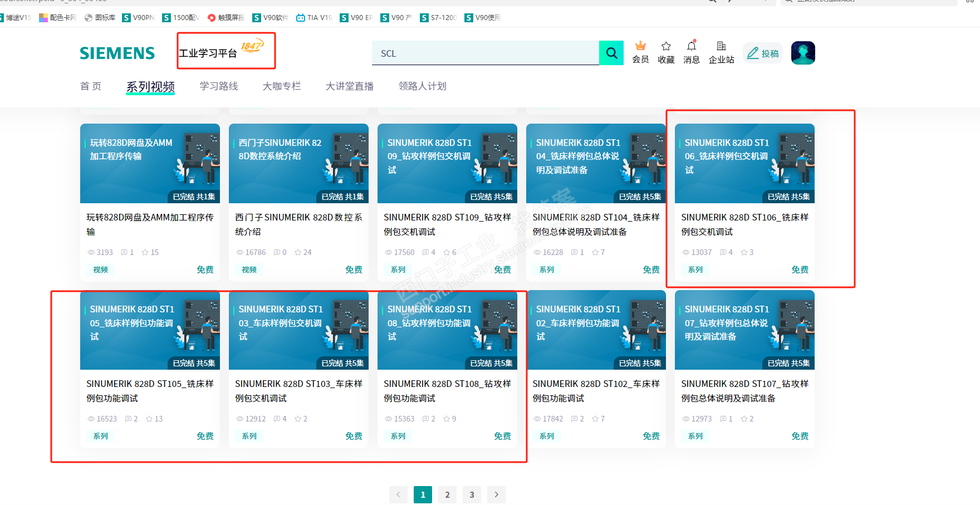Image resolution: width=980 pixels, height=505 pixels.
Task: Open the 触摸屏 bookmark
Action: [226, 17]
